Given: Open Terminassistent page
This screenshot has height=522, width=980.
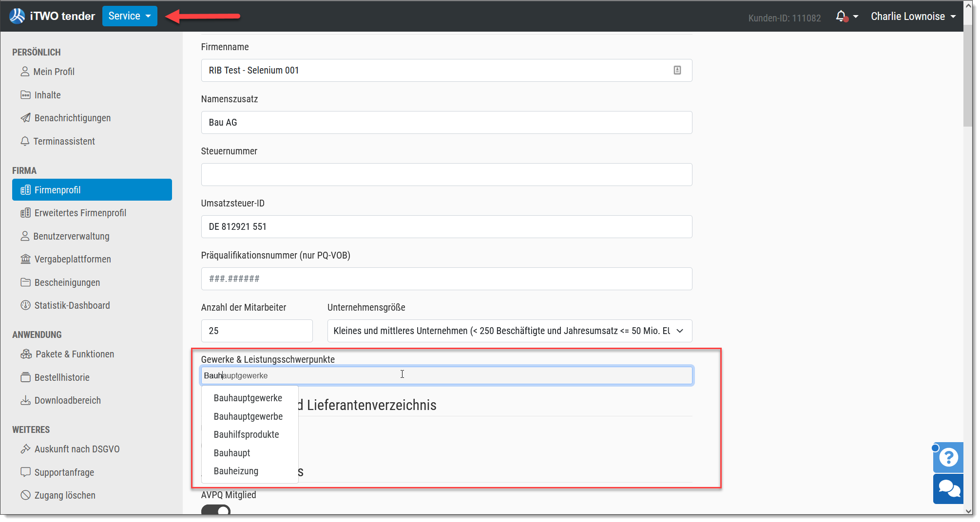Looking at the screenshot, I should 58,141.
